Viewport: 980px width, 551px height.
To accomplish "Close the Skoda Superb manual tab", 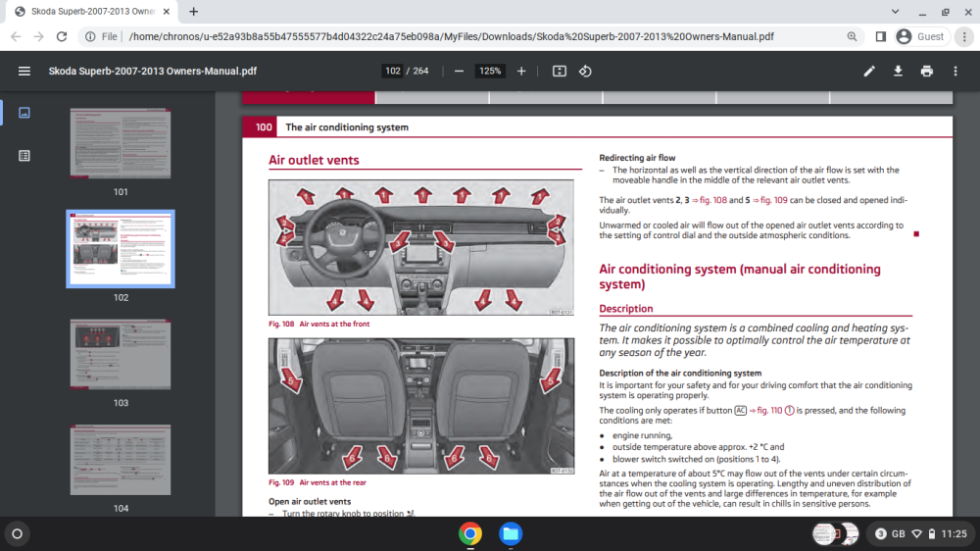I will pyautogui.click(x=167, y=11).
